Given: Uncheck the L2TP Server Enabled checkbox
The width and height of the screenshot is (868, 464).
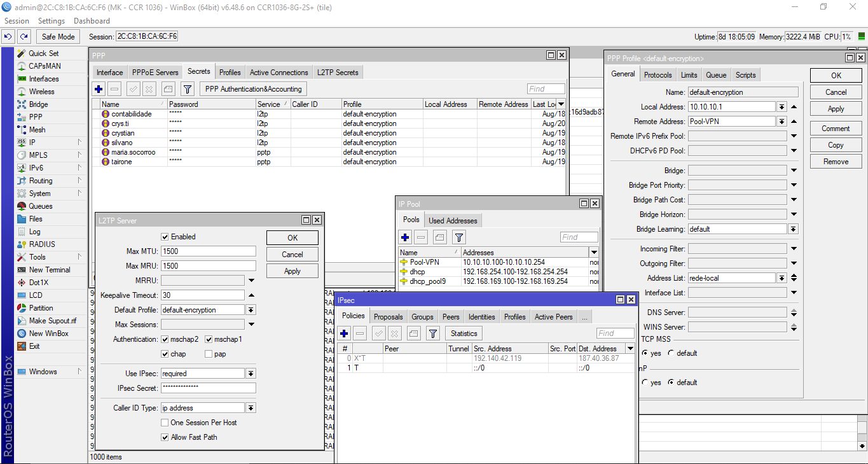Looking at the screenshot, I should click(165, 237).
